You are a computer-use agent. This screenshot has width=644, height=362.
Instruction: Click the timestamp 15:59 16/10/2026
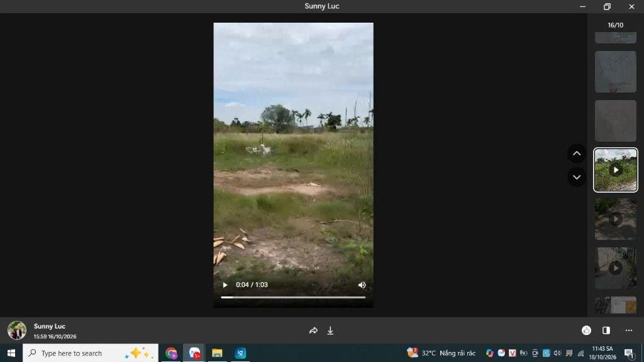[x=55, y=336]
